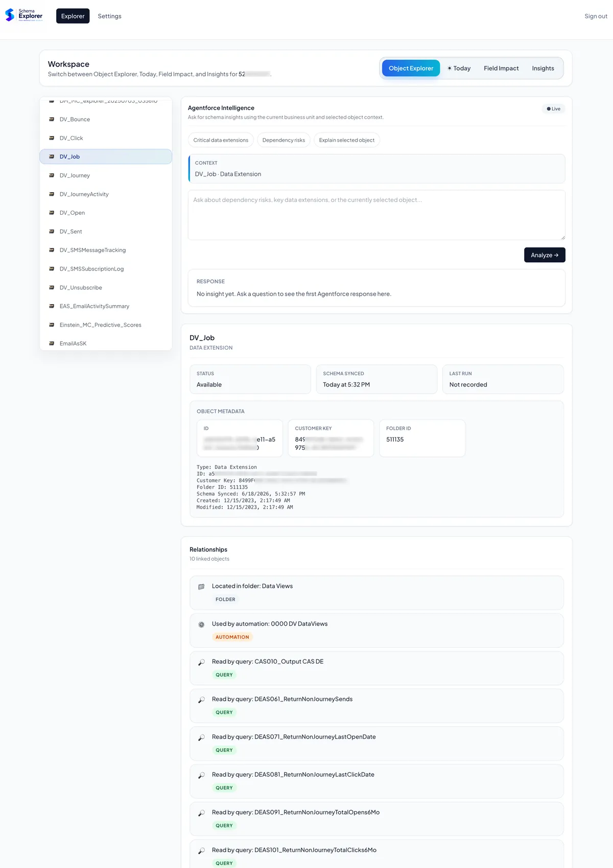
Task: Select EAS_EmailActivitySummary in the object list
Action: coord(106,306)
